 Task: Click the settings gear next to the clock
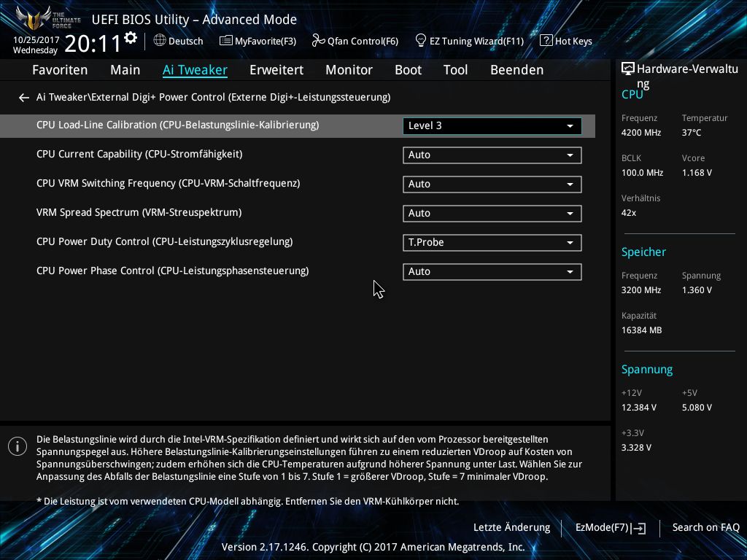pyautogui.click(x=131, y=38)
